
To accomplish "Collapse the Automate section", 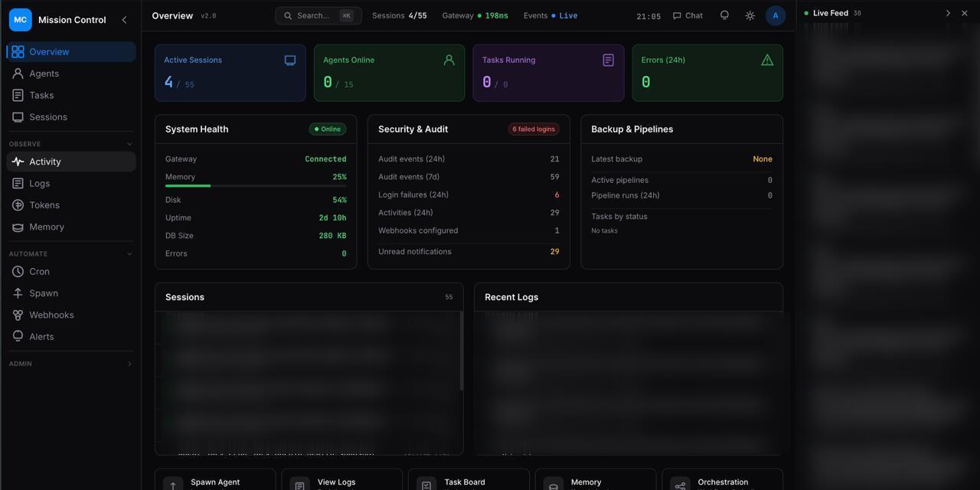I will [129, 254].
